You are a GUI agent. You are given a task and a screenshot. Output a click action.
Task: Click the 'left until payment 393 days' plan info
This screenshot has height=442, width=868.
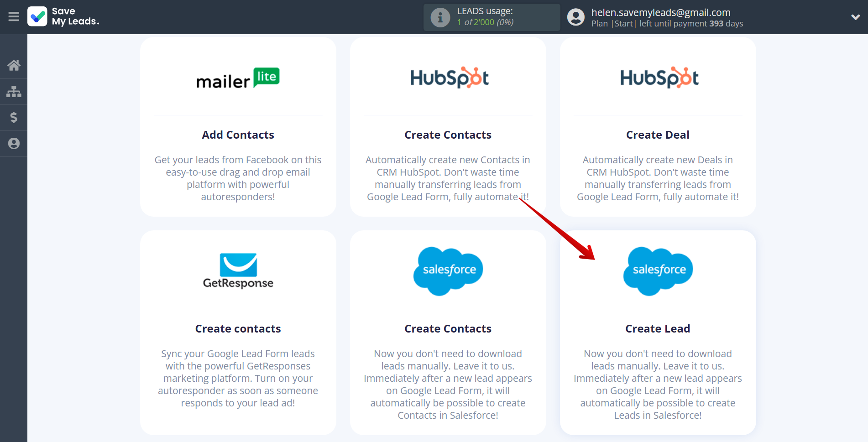691,24
